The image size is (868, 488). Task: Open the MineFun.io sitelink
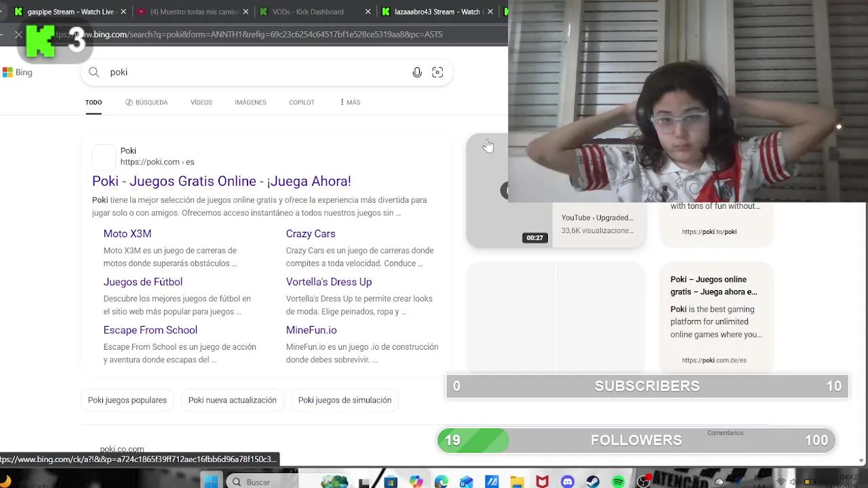(311, 330)
